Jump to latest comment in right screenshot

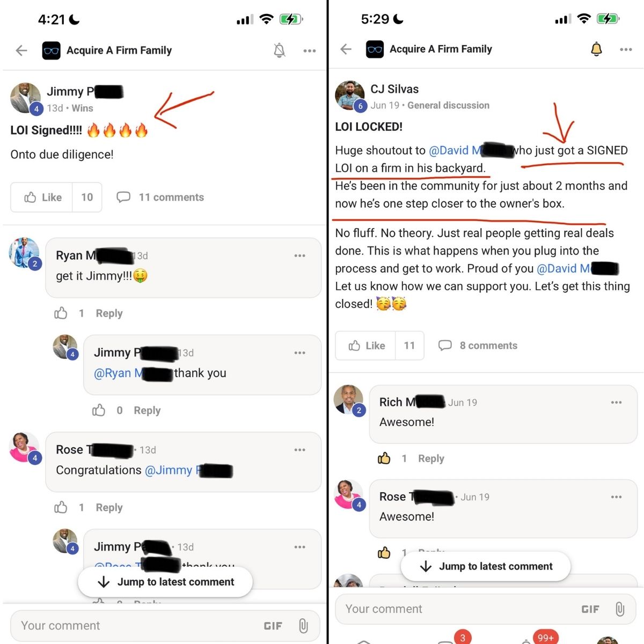(486, 566)
